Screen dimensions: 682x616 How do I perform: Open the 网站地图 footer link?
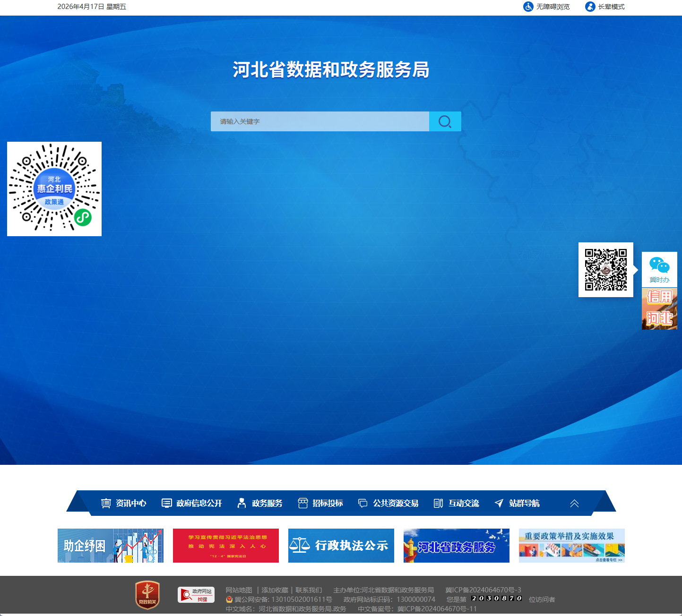click(x=239, y=590)
